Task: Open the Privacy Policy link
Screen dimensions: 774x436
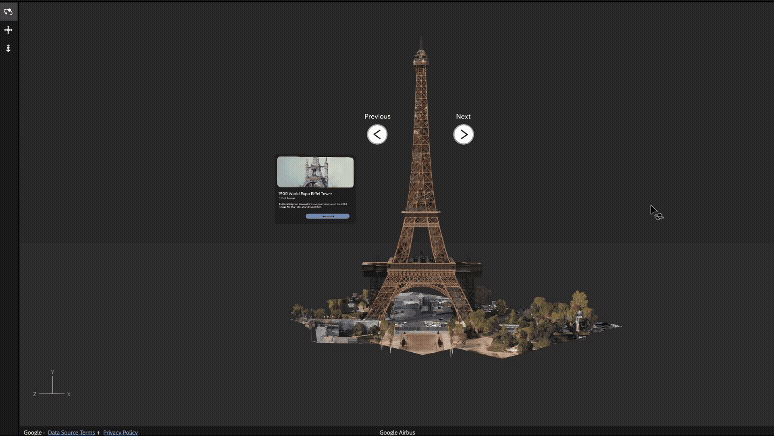Action: [120, 432]
